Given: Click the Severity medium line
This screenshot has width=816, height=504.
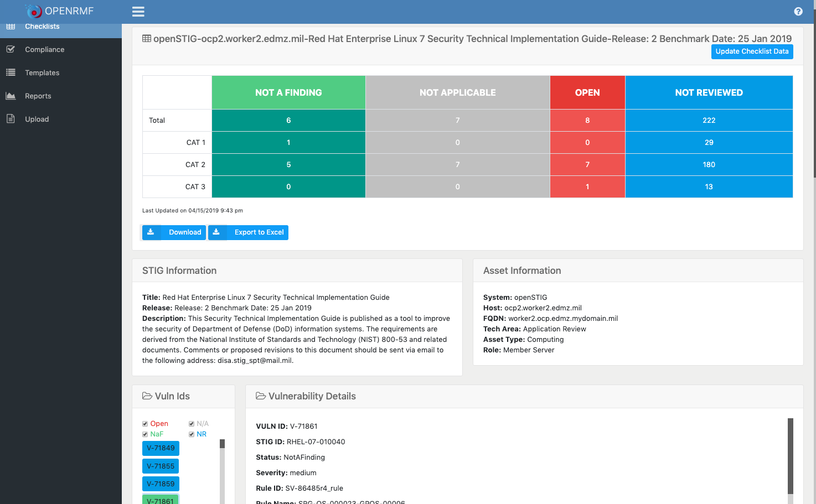Looking at the screenshot, I should [x=286, y=472].
